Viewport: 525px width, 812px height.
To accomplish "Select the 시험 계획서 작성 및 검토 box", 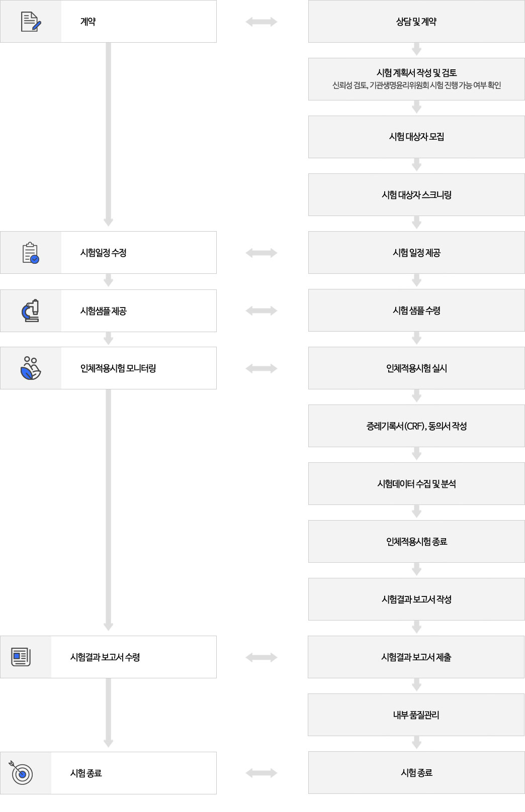I will [x=416, y=79].
